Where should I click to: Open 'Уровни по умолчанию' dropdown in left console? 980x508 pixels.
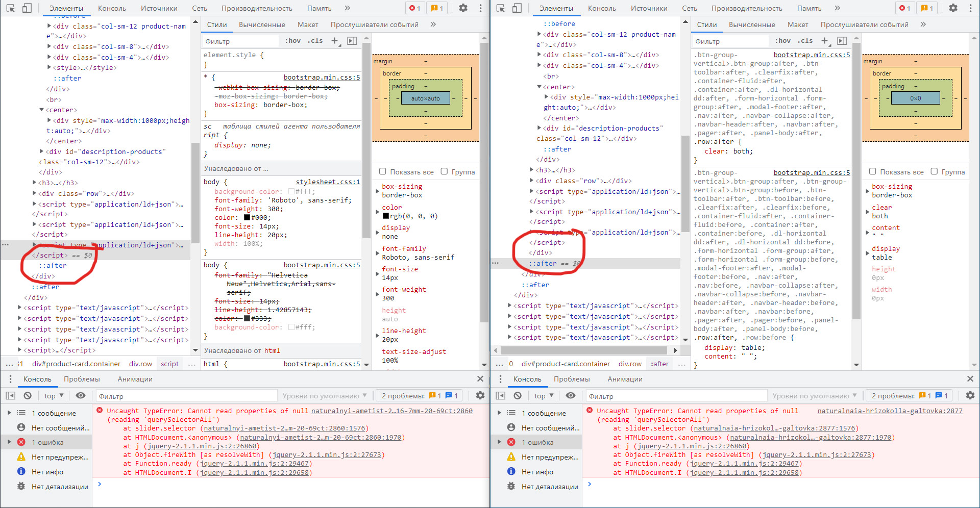pos(325,396)
